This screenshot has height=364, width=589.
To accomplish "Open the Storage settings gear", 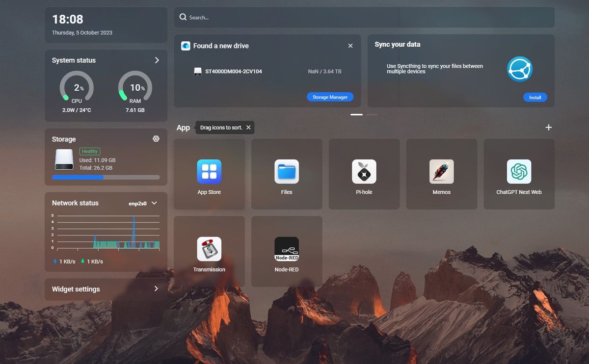I will point(156,139).
